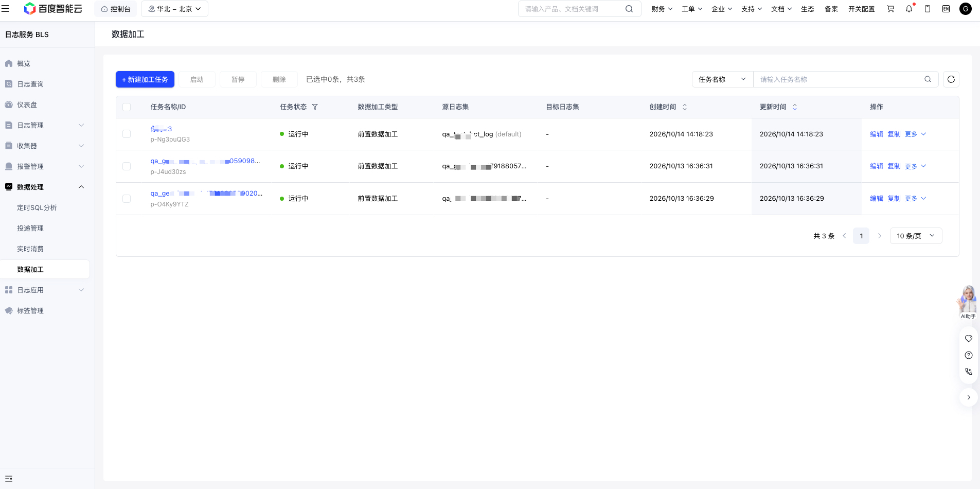The height and width of the screenshot is (489, 980).
Task: Click 编辑 link for task p-J4ud30zs
Action: 876,166
